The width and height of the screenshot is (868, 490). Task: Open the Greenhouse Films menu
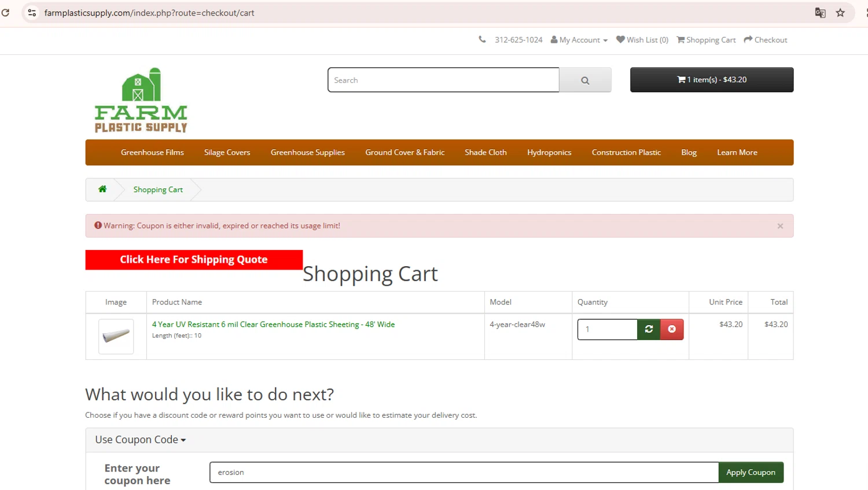pos(152,153)
